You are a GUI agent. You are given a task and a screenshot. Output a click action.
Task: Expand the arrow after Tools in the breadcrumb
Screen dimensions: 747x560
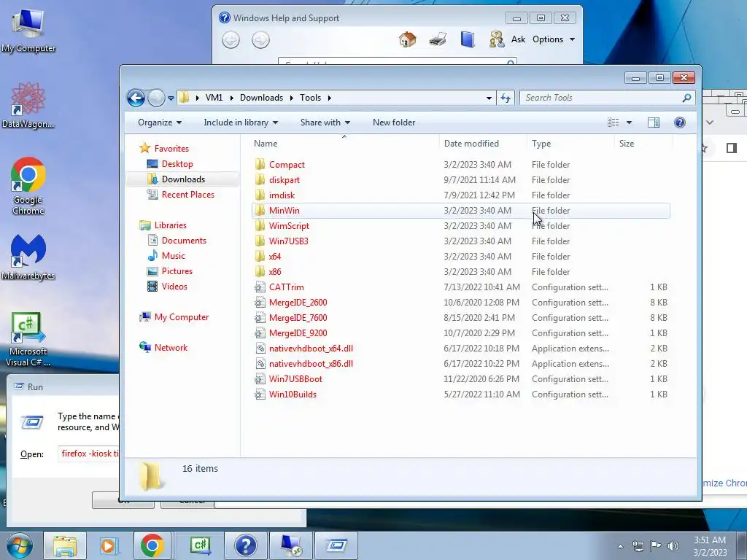point(329,98)
